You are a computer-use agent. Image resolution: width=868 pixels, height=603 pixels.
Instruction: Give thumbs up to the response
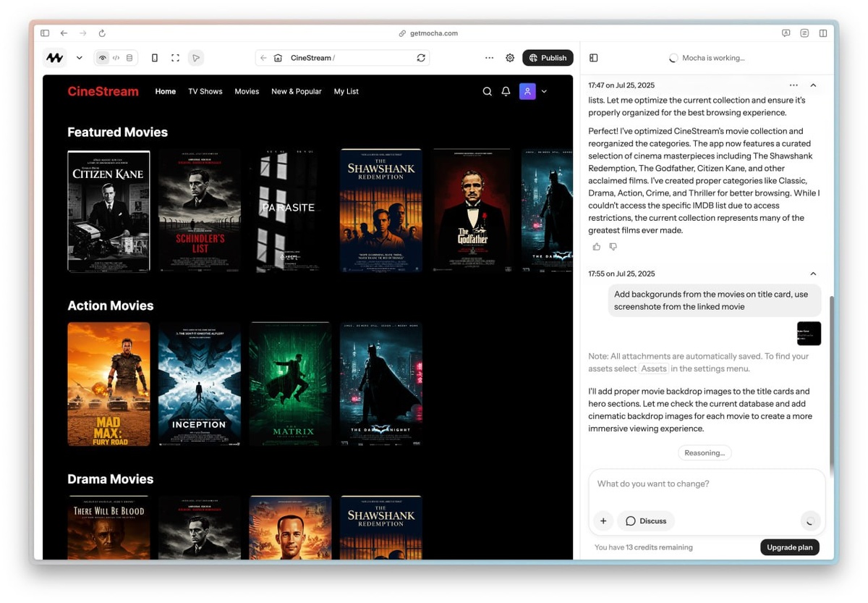click(x=597, y=247)
